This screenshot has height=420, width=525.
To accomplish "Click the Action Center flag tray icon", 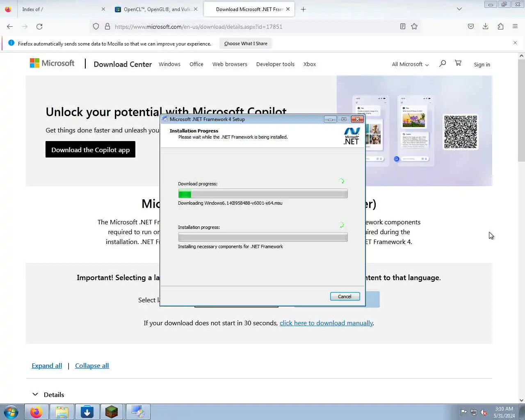I will [x=463, y=412].
